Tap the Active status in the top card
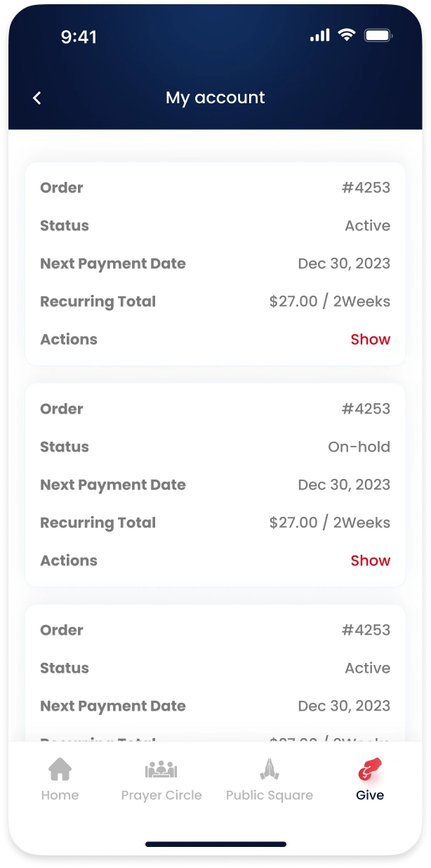The height and width of the screenshot is (868, 431). click(367, 225)
